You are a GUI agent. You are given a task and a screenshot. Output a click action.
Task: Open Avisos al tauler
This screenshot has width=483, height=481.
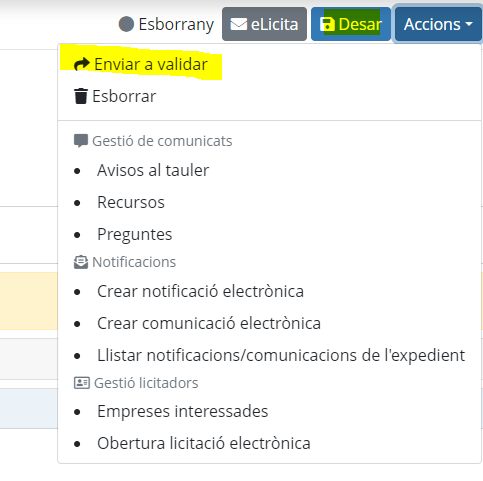point(153,170)
